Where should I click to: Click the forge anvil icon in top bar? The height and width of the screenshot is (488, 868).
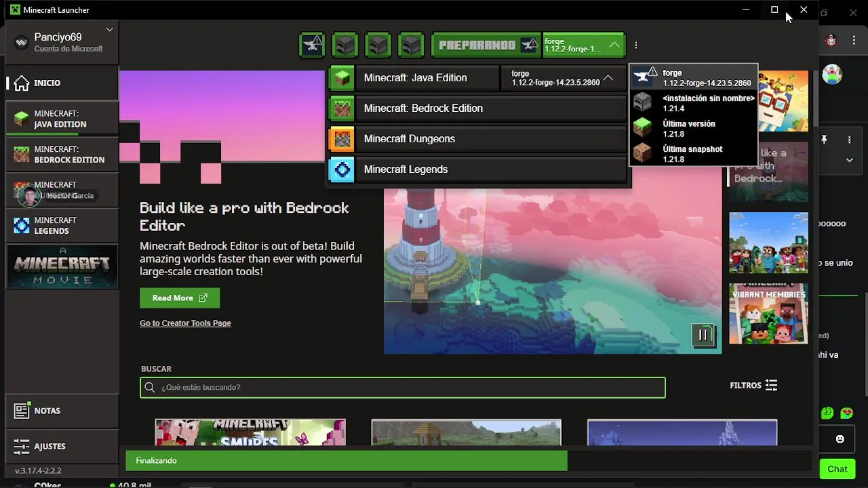[x=313, y=45]
